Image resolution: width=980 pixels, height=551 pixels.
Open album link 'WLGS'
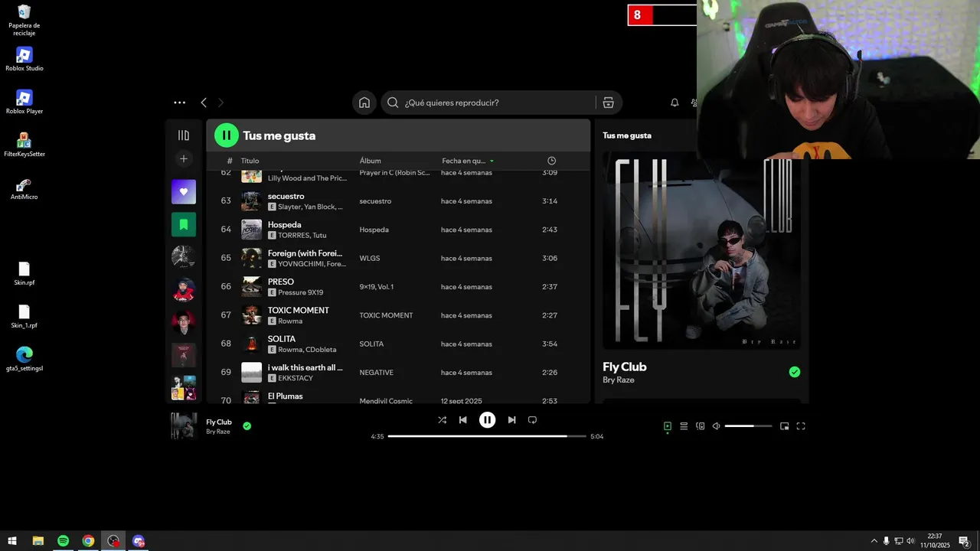pos(370,258)
